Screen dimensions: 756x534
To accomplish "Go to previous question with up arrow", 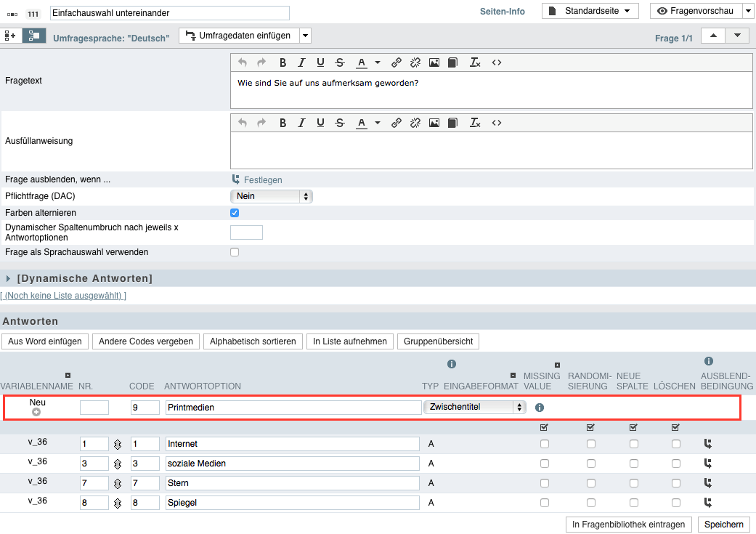I will pos(713,36).
